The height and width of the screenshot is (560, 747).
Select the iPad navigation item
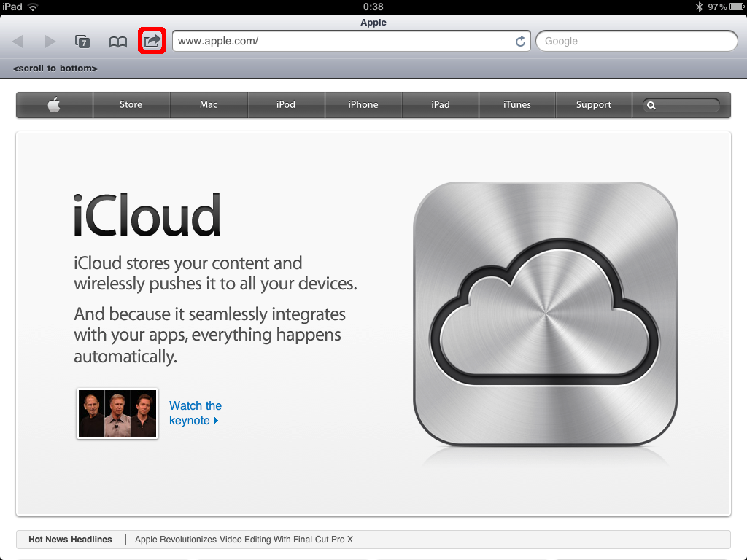[x=441, y=105]
